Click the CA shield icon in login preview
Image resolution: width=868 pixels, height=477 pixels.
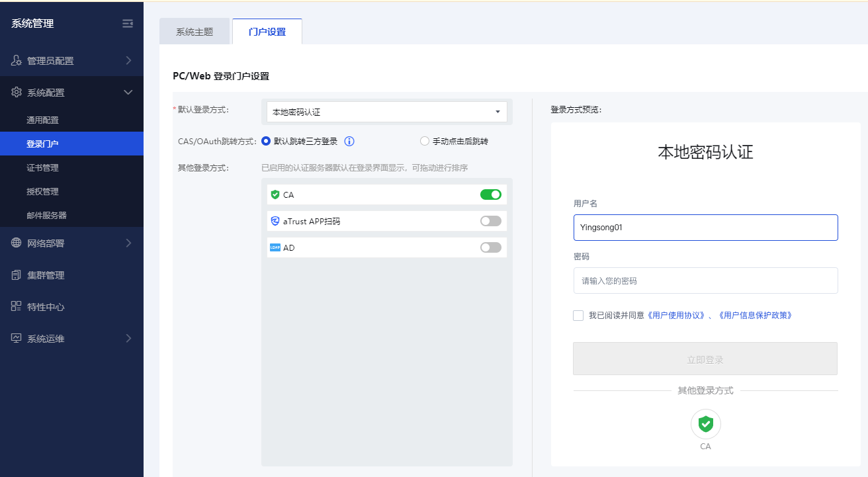(705, 424)
